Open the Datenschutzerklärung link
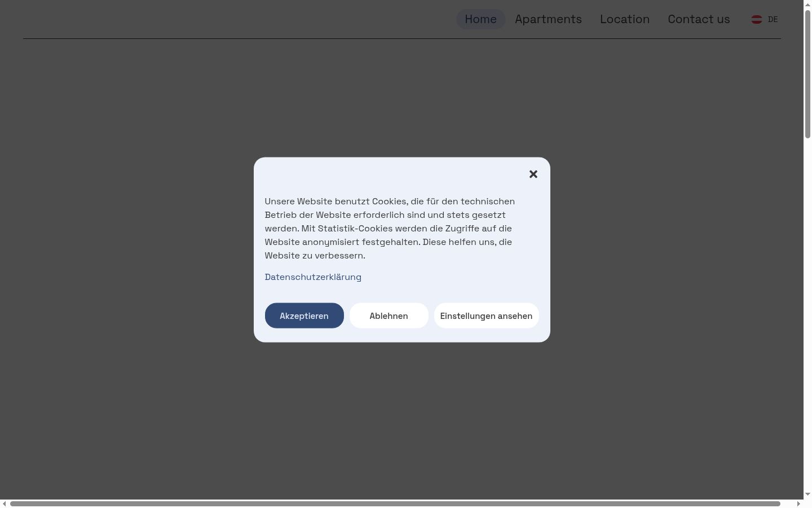 (x=313, y=277)
